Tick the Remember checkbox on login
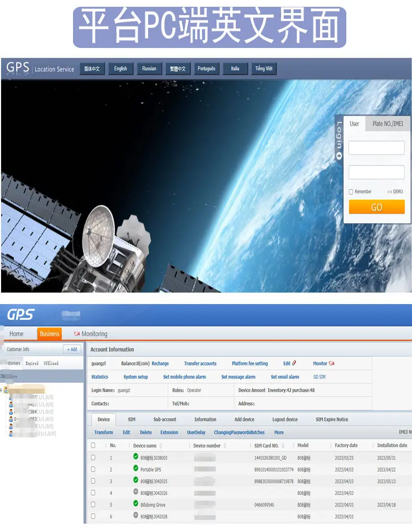 click(351, 192)
